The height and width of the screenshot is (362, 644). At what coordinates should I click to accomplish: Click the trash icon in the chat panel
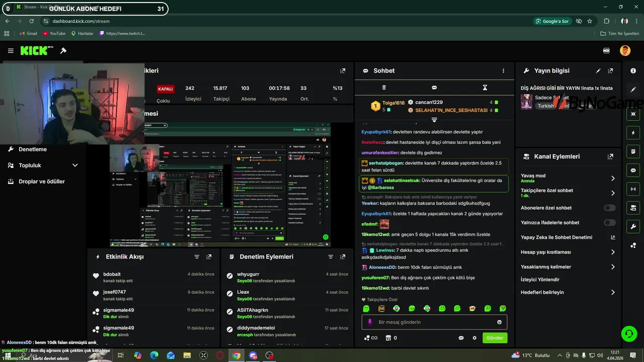click(384, 87)
